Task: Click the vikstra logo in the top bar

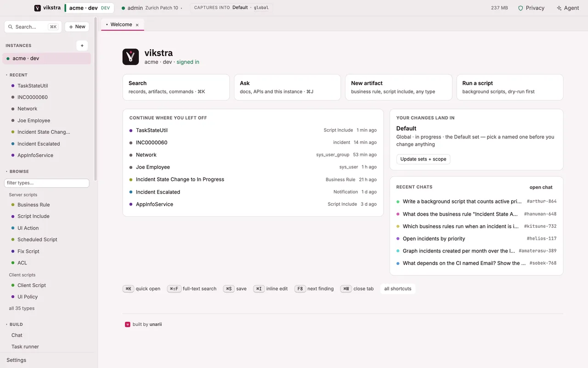Action: [x=37, y=8]
